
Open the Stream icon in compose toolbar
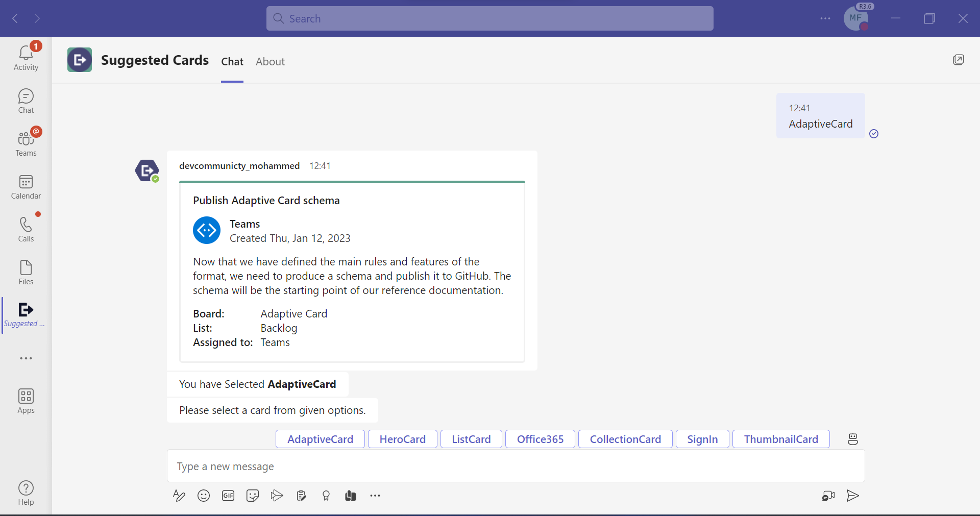pyautogui.click(x=277, y=496)
